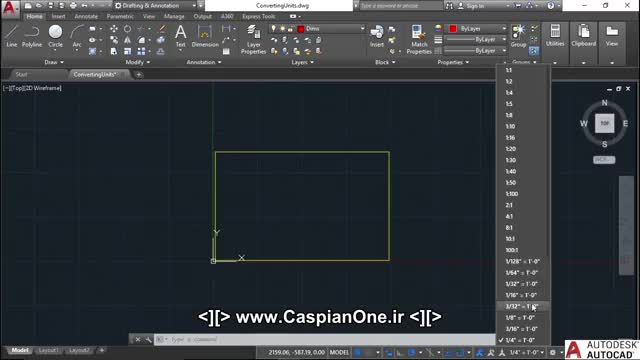Viewport: 640px width, 360px height.
Task: Start the Dimension tool
Action: (205, 37)
